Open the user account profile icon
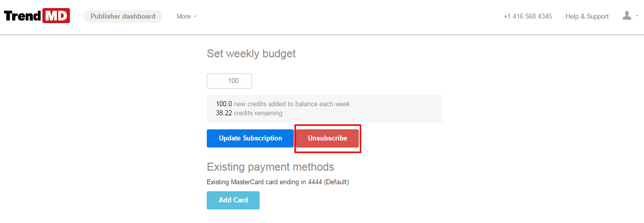The width and height of the screenshot is (644, 223). click(x=627, y=16)
